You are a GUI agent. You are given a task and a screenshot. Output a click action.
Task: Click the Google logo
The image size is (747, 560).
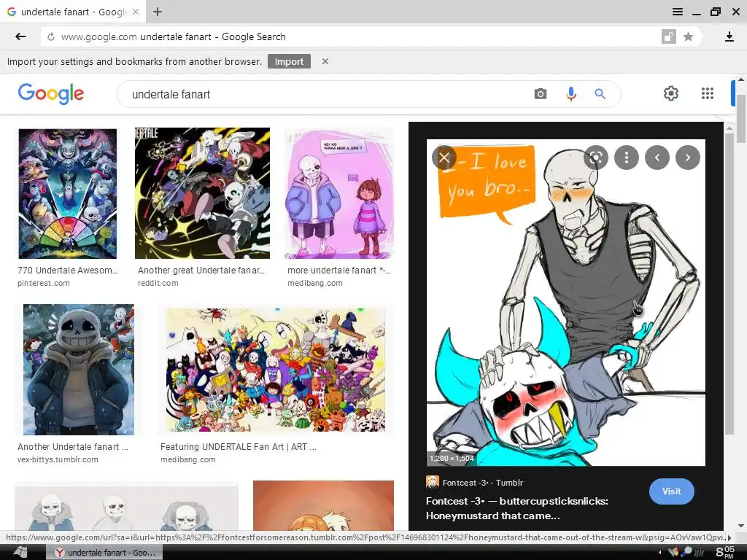51,93
